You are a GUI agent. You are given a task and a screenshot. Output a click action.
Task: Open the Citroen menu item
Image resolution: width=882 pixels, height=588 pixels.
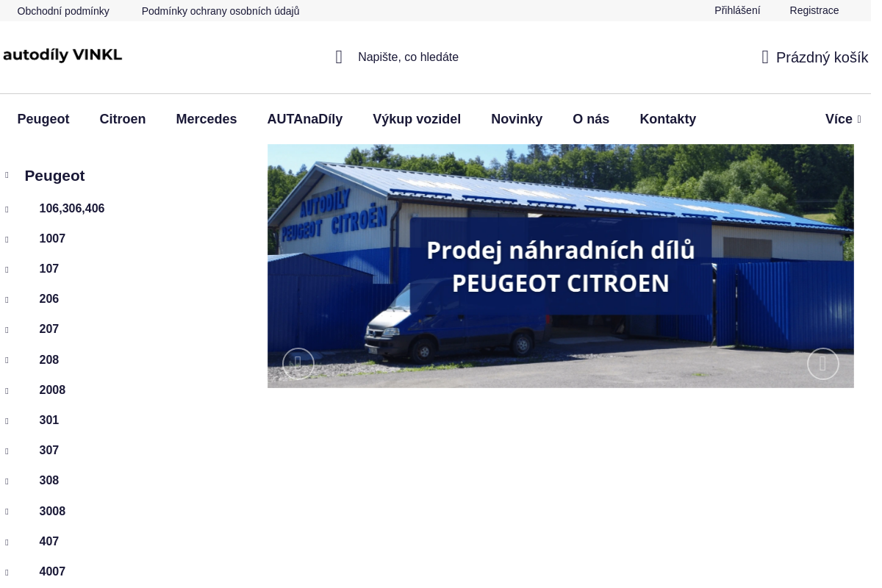click(x=123, y=119)
